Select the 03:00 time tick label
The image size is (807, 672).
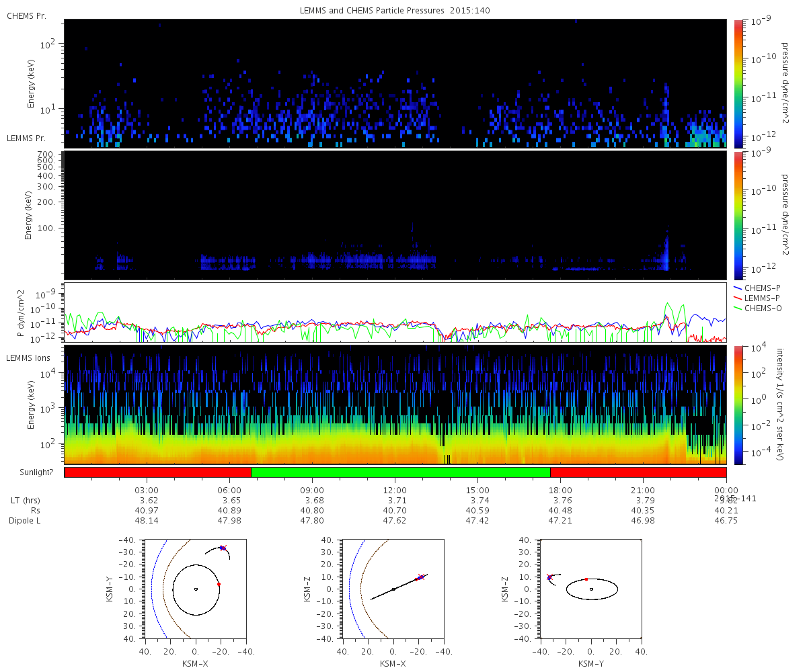(x=147, y=490)
